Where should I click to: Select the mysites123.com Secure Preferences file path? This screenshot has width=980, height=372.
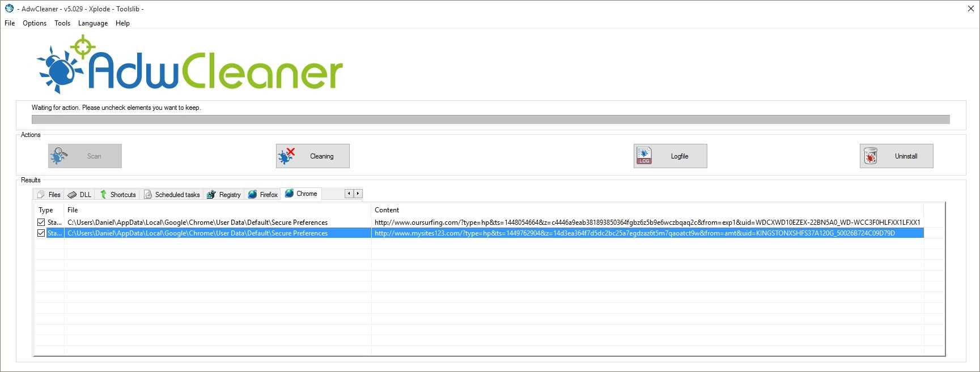197,233
